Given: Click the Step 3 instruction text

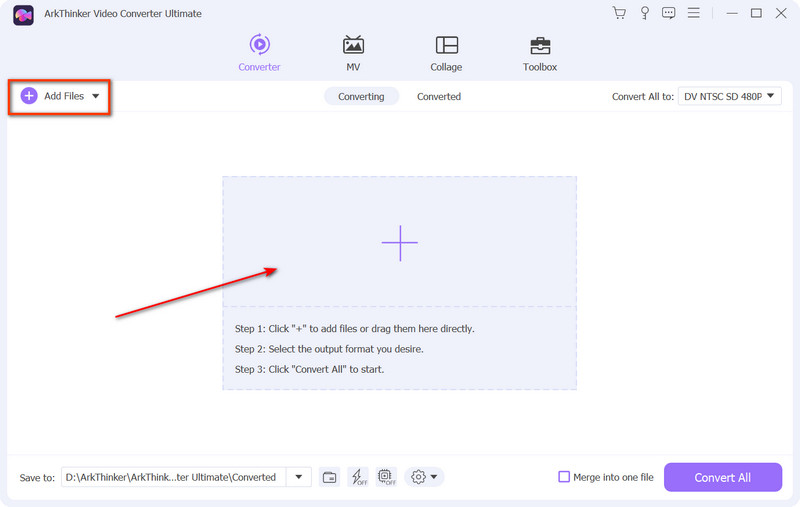Looking at the screenshot, I should point(309,369).
